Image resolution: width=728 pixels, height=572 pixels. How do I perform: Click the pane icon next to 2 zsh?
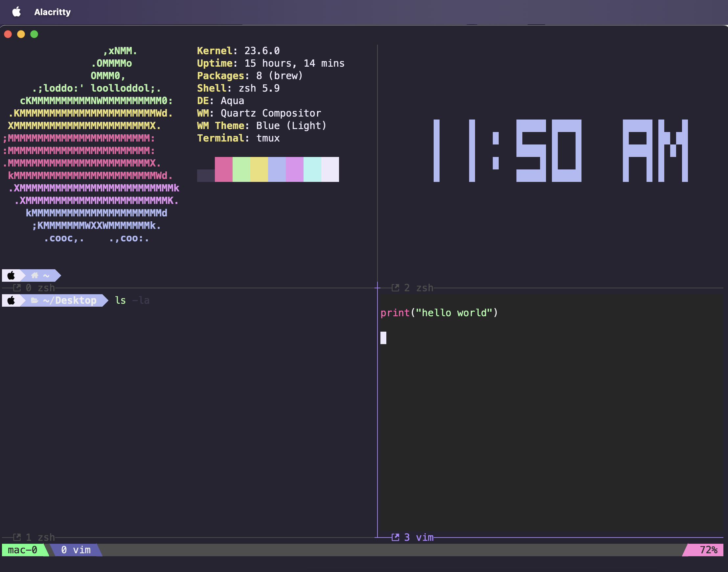point(395,288)
